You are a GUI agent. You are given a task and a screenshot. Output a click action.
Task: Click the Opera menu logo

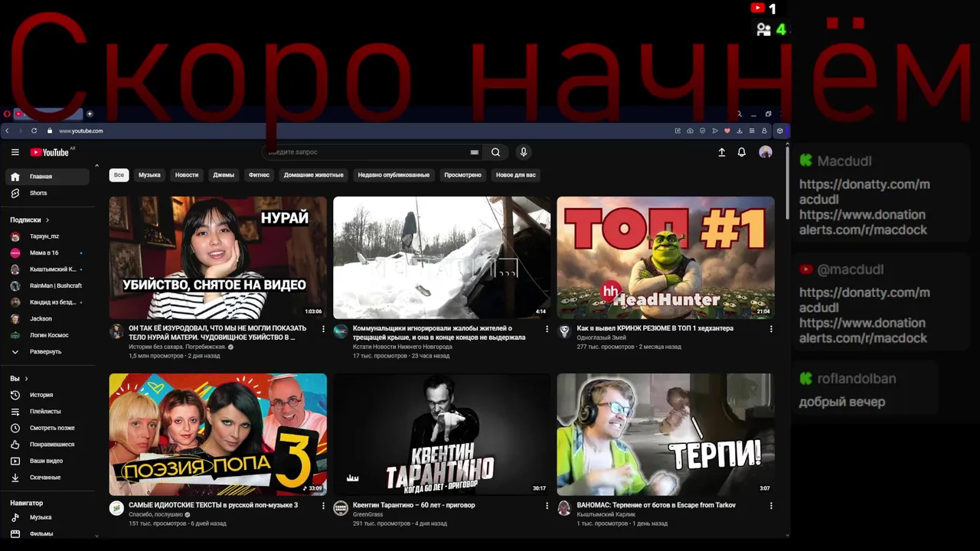click(7, 114)
